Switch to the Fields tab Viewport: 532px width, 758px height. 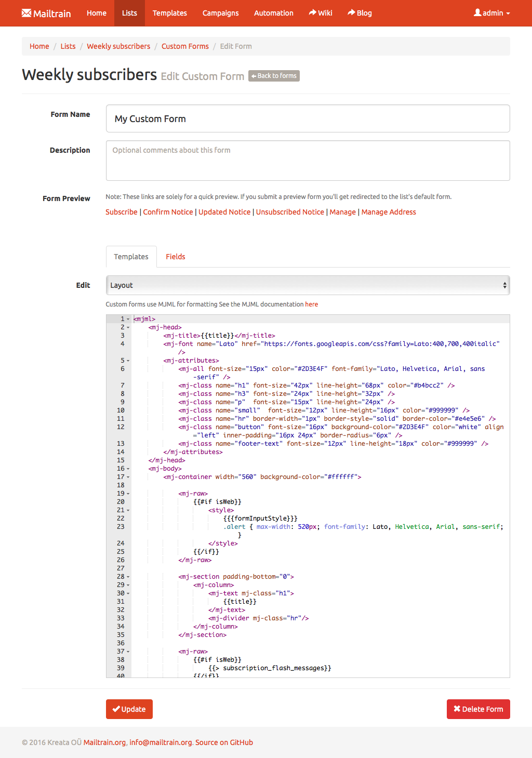pyautogui.click(x=175, y=256)
